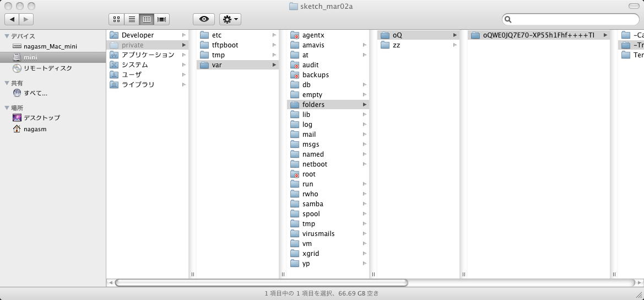The width and height of the screenshot is (644, 300).
Task: Open Quick Look with the eye button
Action: (x=204, y=19)
